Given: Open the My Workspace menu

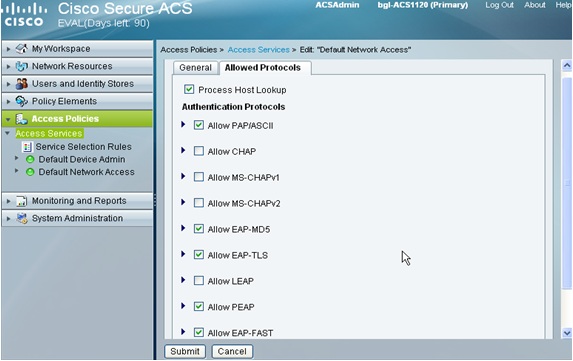Looking at the screenshot, I should click(x=77, y=49).
